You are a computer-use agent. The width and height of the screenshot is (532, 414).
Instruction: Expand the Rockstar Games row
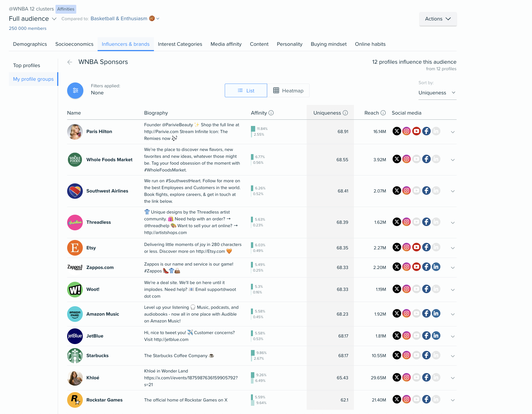pyautogui.click(x=453, y=400)
